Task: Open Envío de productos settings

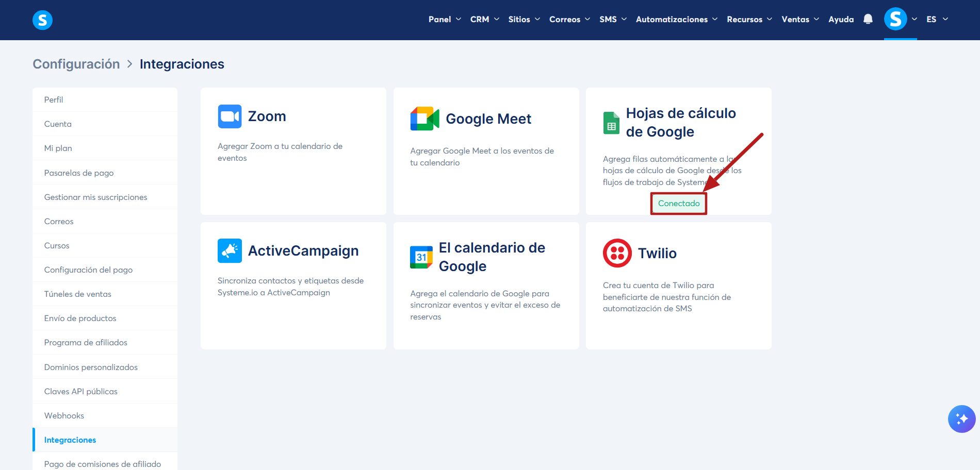Action: pyautogui.click(x=105, y=318)
